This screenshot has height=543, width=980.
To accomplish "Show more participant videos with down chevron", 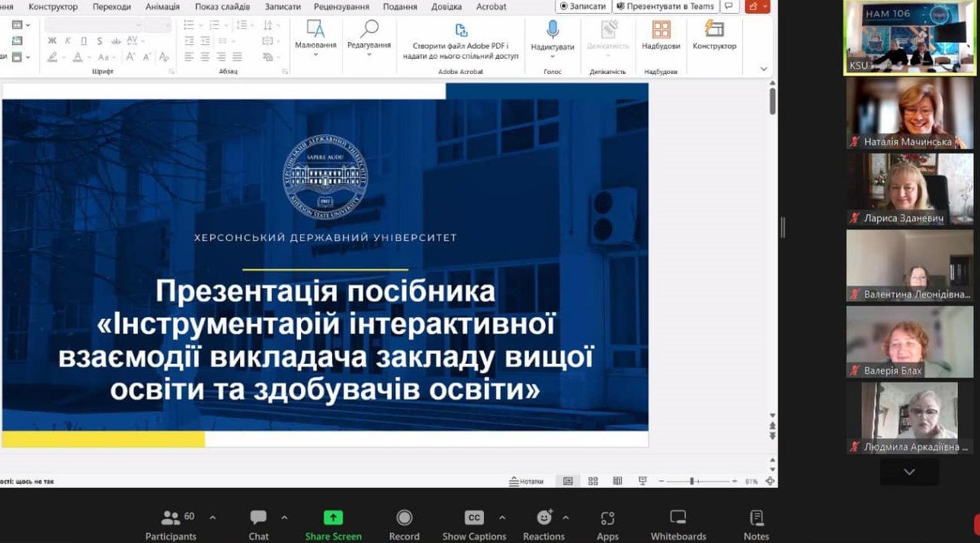I will click(909, 472).
